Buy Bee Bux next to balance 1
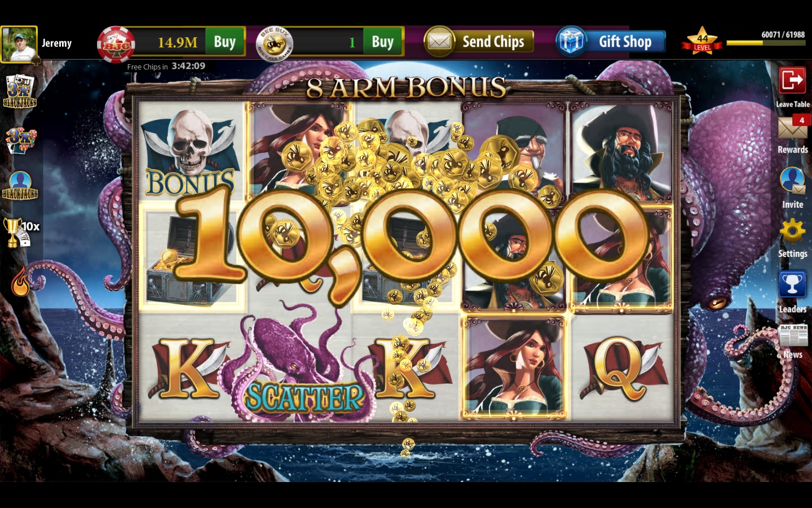 (382, 42)
